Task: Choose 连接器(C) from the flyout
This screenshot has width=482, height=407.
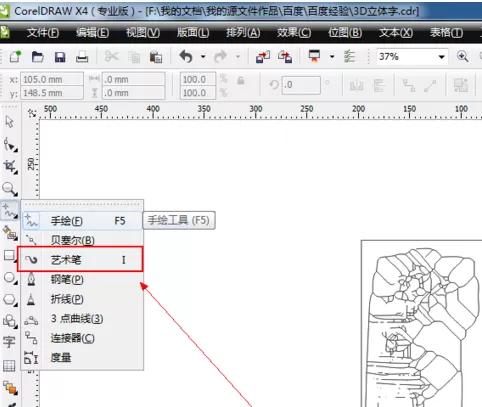Action: pyautogui.click(x=83, y=338)
